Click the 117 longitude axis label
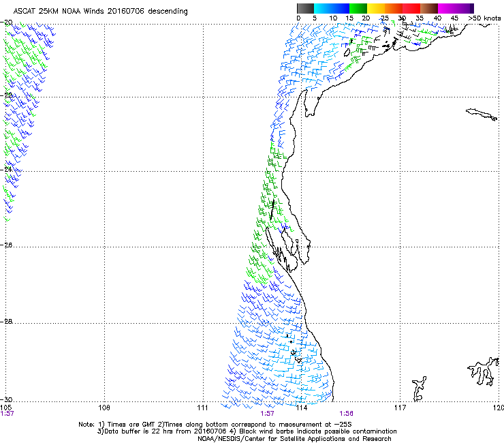This screenshot has width=504, height=443. [400, 408]
